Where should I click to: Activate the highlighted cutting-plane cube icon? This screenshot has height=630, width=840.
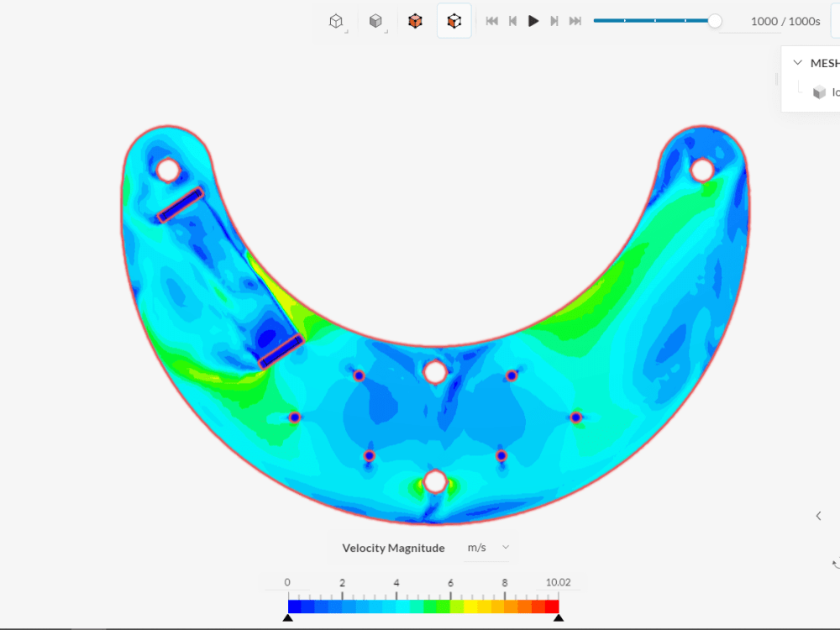pos(454,20)
